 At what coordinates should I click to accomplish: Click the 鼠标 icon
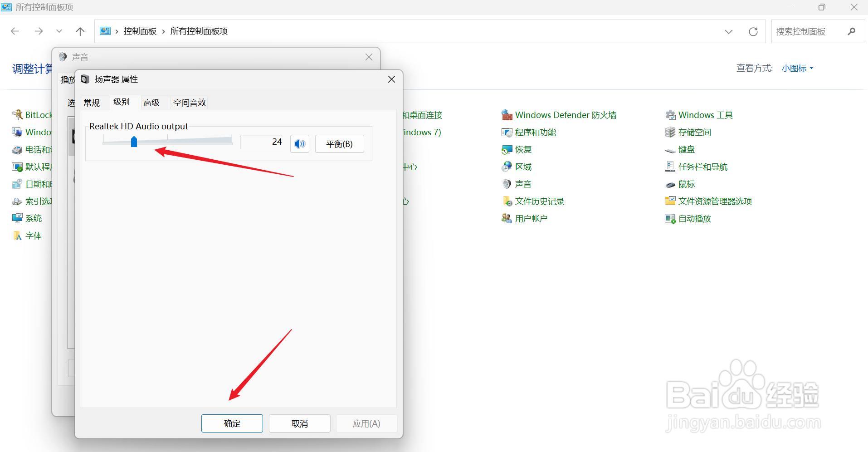click(x=670, y=184)
